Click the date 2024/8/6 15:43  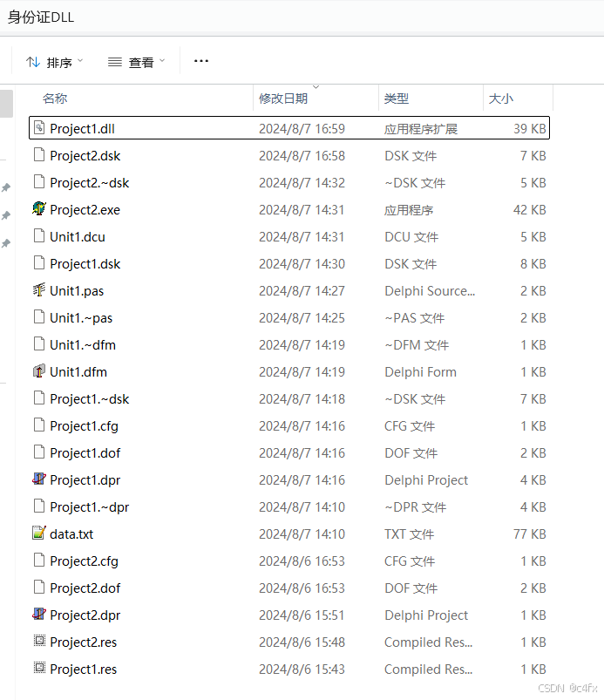(302, 669)
